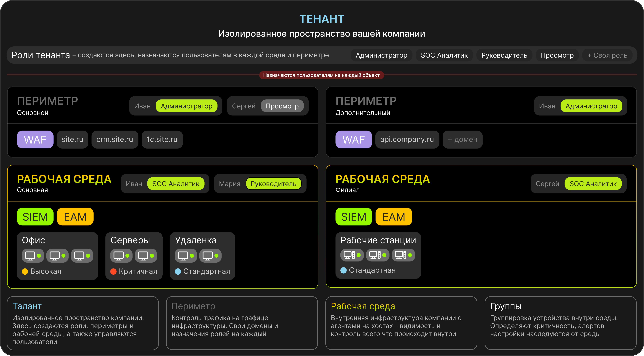Click the WAF badge in Дополнительный perimeter
This screenshot has width=644, height=356.
[354, 140]
